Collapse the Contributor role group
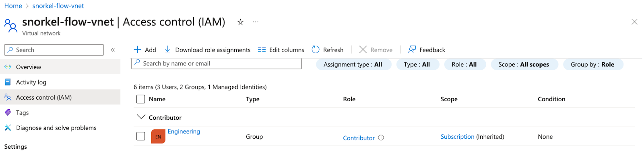The image size is (644, 152). click(x=141, y=117)
